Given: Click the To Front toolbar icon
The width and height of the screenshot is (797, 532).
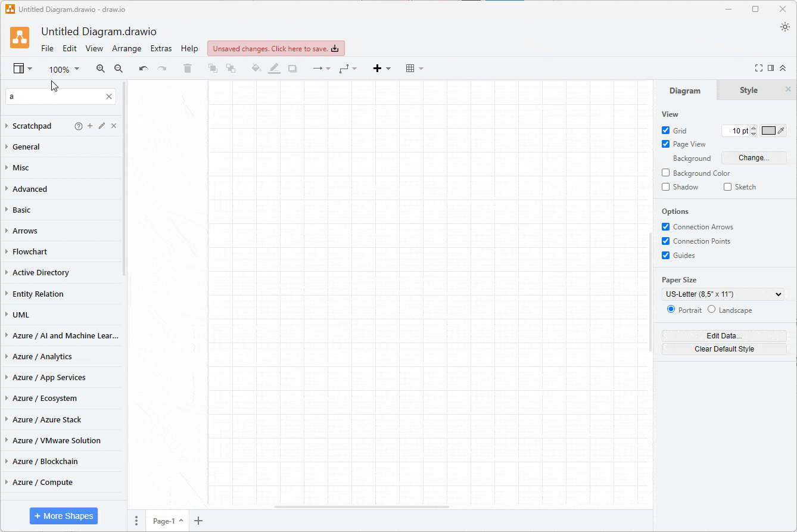Looking at the screenshot, I should [x=213, y=69].
